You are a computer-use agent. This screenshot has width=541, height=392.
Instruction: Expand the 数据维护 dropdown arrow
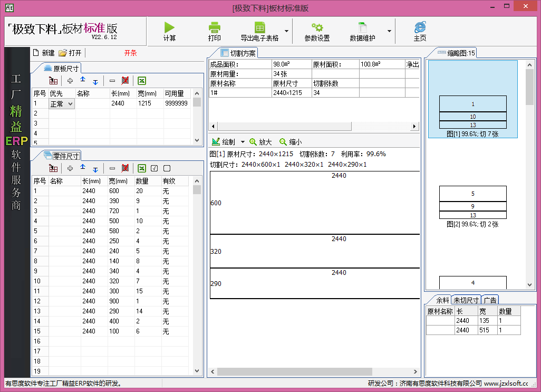tap(389, 31)
